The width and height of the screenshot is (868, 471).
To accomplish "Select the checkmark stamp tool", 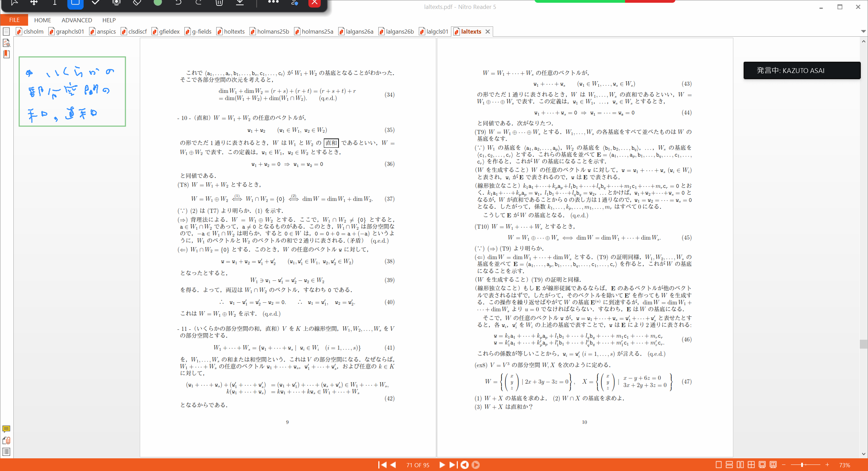I will tap(96, 3).
